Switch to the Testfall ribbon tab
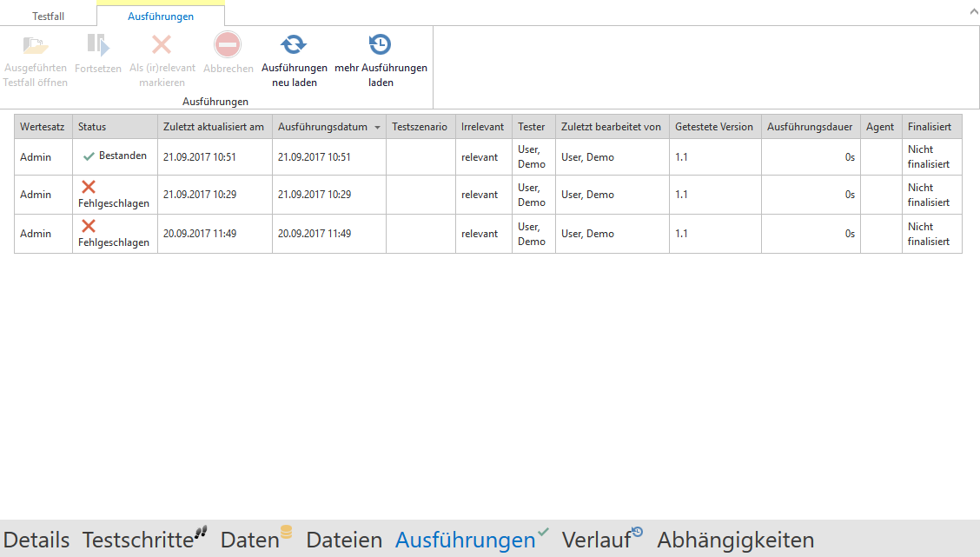This screenshot has width=980, height=557. pyautogui.click(x=48, y=17)
